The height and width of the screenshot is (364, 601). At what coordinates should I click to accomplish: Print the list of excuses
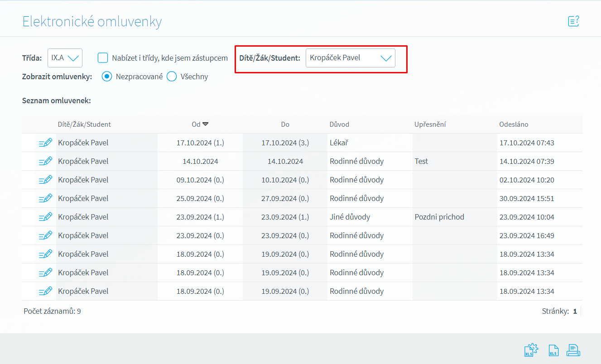[573, 350]
